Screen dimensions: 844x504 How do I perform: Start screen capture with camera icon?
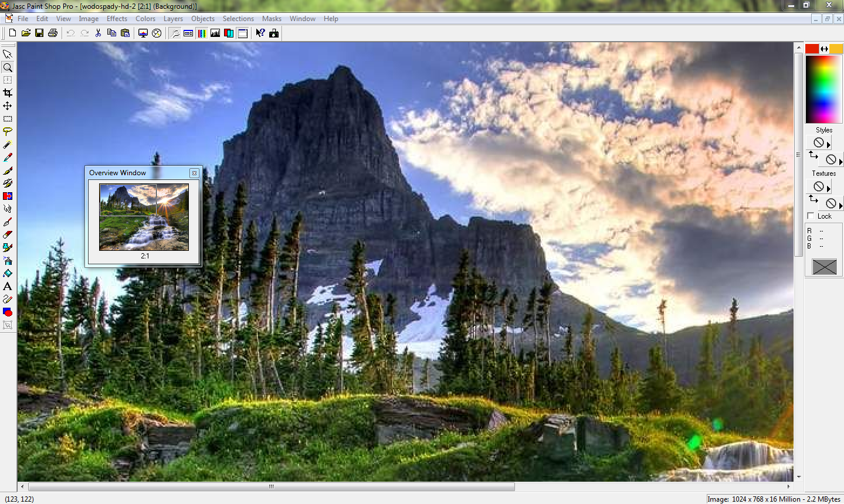(274, 33)
